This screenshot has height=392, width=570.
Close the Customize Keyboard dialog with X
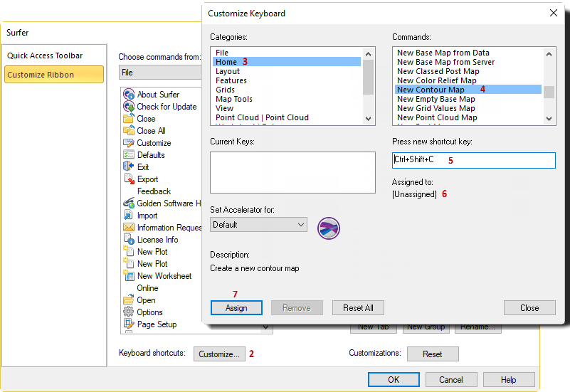[x=554, y=13]
